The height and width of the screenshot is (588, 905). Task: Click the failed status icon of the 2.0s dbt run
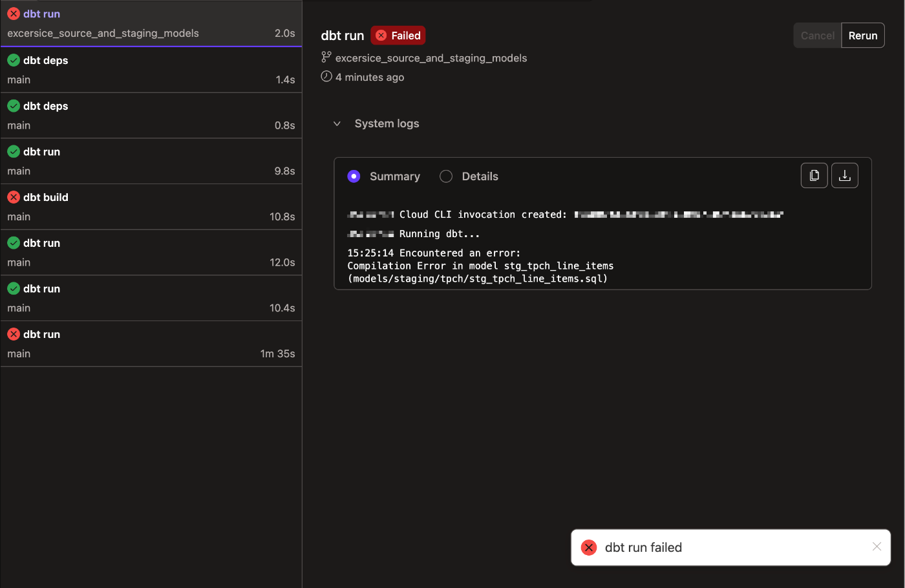[14, 14]
